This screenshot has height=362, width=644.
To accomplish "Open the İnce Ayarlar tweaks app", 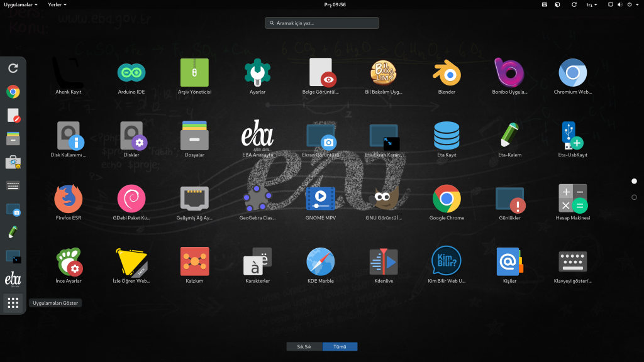I will (68, 266).
